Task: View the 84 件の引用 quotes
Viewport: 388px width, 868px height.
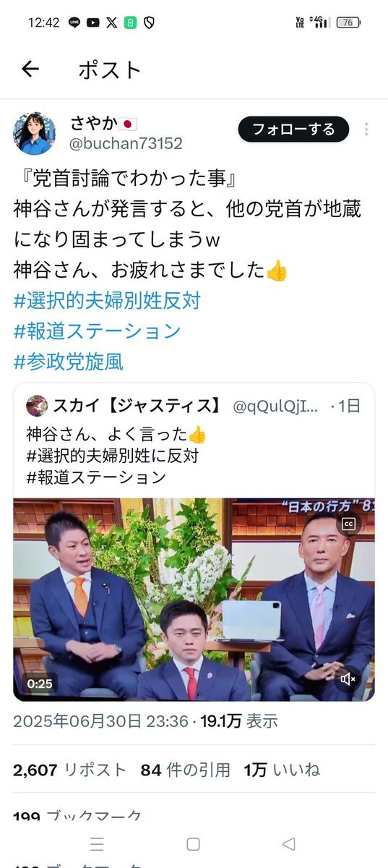Action: click(185, 770)
